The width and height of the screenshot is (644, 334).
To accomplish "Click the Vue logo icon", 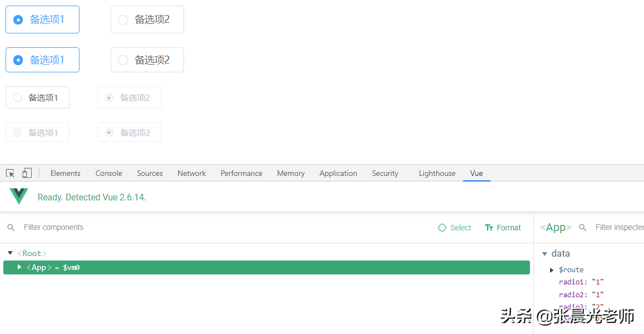I will click(x=19, y=196).
